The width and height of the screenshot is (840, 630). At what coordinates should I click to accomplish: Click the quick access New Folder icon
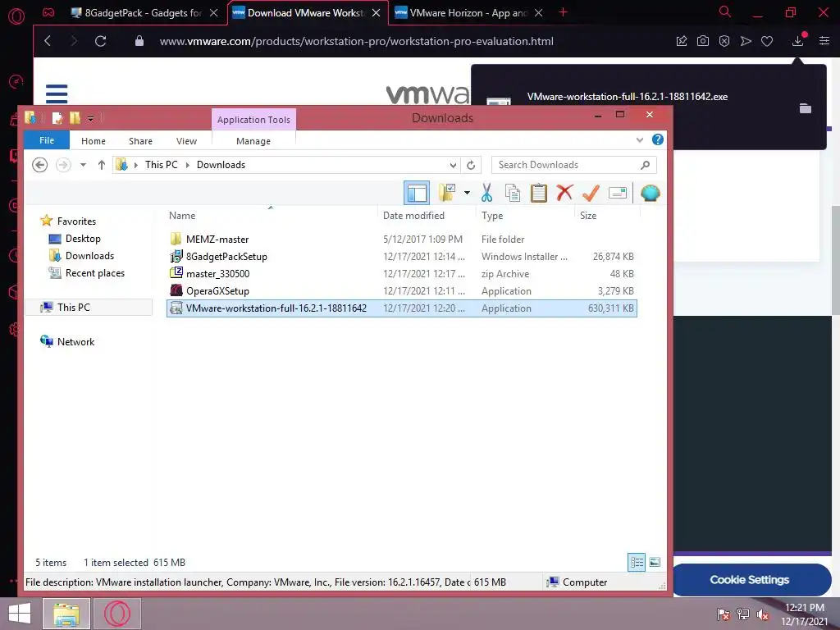click(75, 118)
